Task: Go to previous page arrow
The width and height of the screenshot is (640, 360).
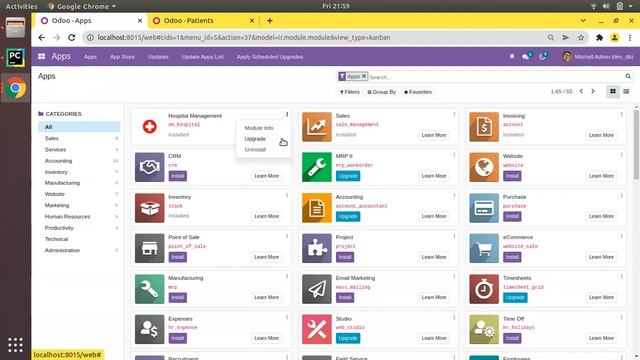Action: [x=581, y=91]
